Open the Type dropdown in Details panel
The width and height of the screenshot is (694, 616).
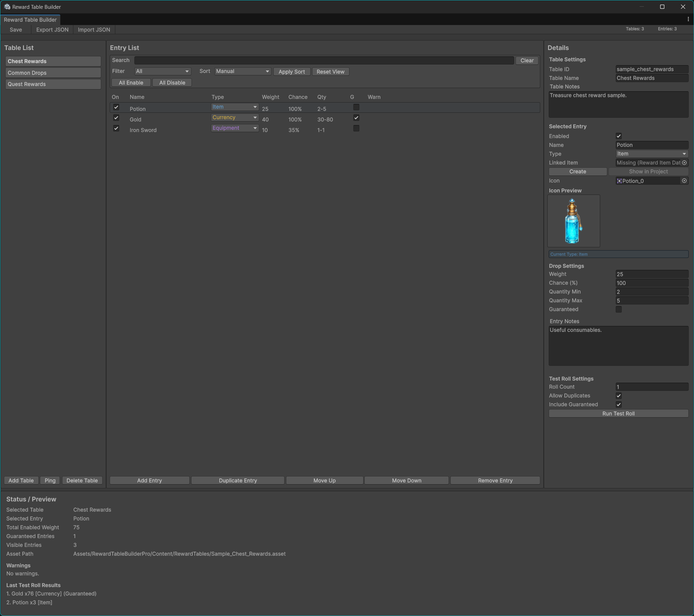point(652,154)
